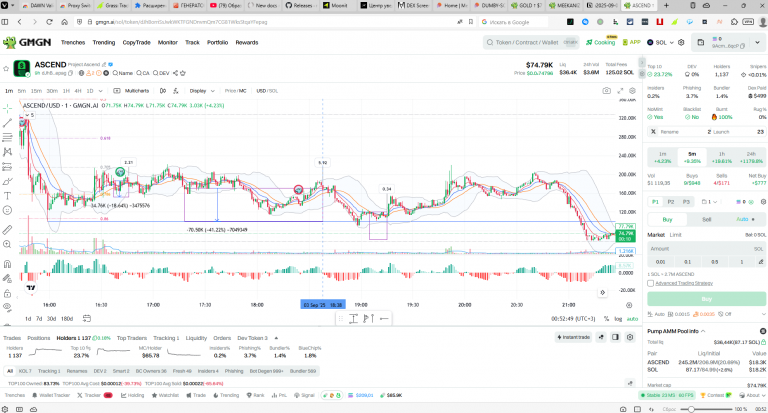The image size is (768, 413).
Task: Select the zoom in tool
Action: click(7, 244)
